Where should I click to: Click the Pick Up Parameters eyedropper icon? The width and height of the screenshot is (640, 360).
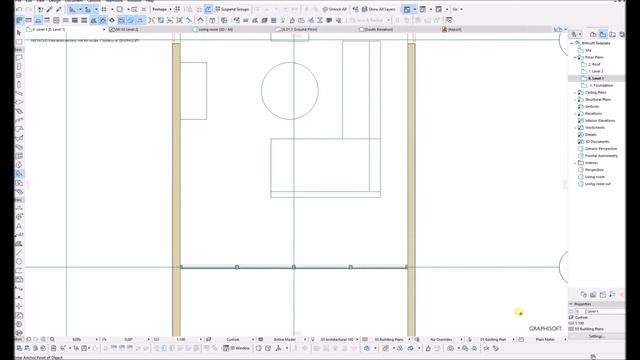point(50,9)
